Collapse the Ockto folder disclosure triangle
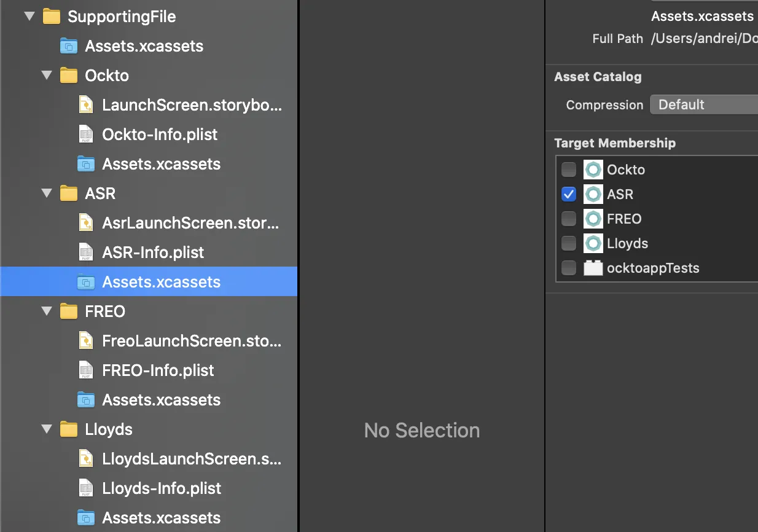The width and height of the screenshot is (758, 532). tap(47, 76)
